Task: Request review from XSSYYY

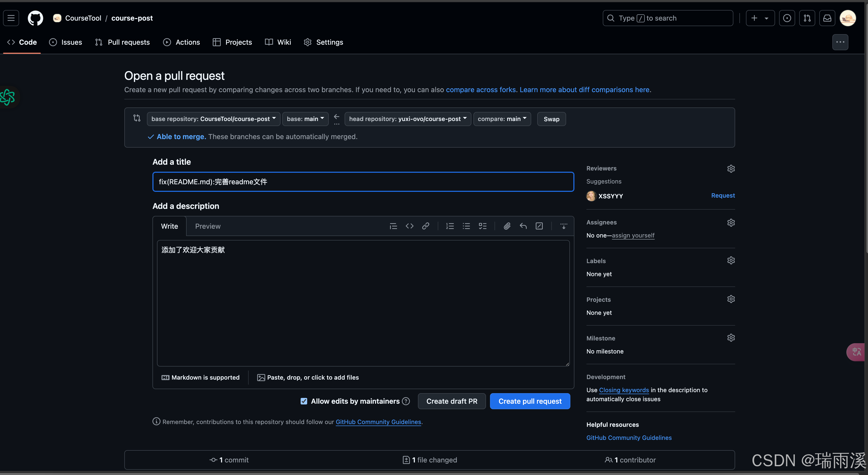Action: pyautogui.click(x=723, y=196)
